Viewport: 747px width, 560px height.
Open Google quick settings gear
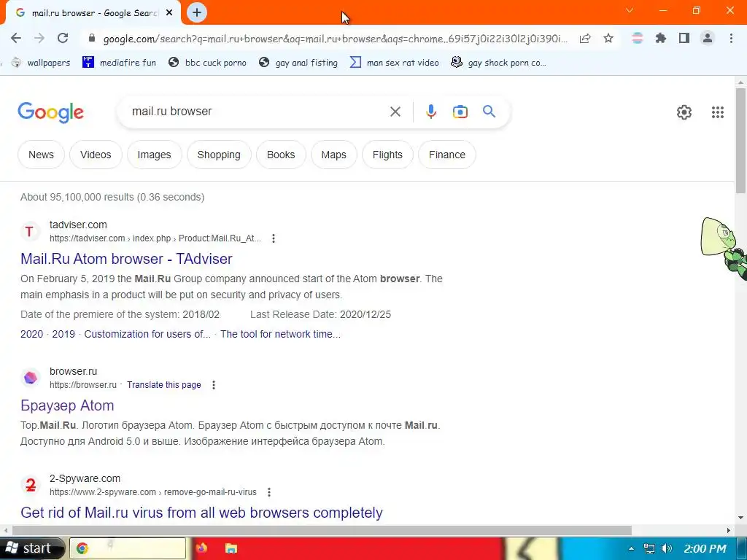click(684, 112)
